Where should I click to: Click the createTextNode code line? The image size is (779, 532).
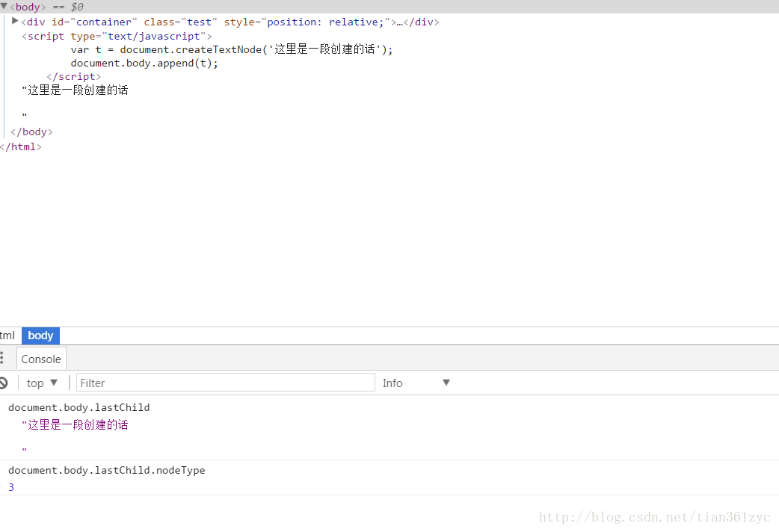point(232,49)
